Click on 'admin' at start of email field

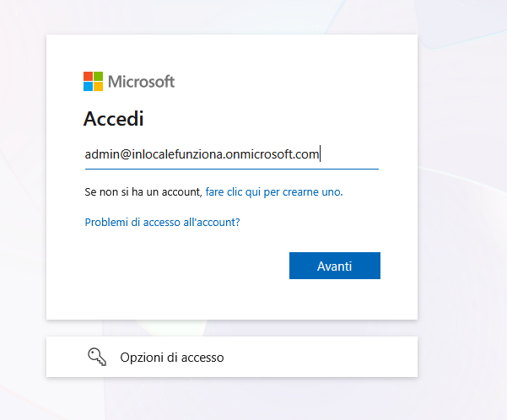coord(102,154)
